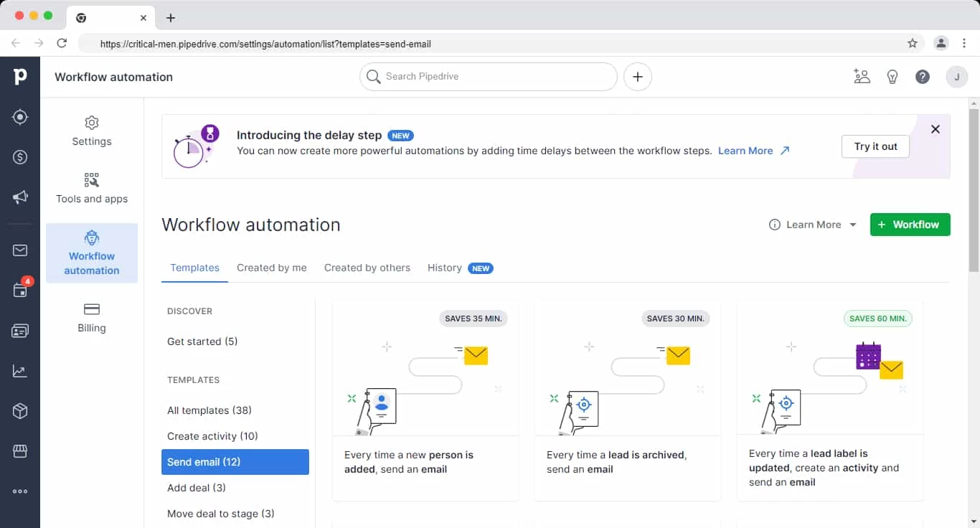Open Tools and apps section
This screenshot has width=980, height=528.
click(x=92, y=189)
